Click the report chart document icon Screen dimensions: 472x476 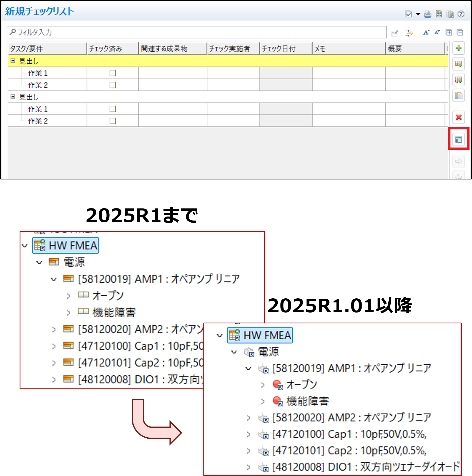pyautogui.click(x=439, y=14)
